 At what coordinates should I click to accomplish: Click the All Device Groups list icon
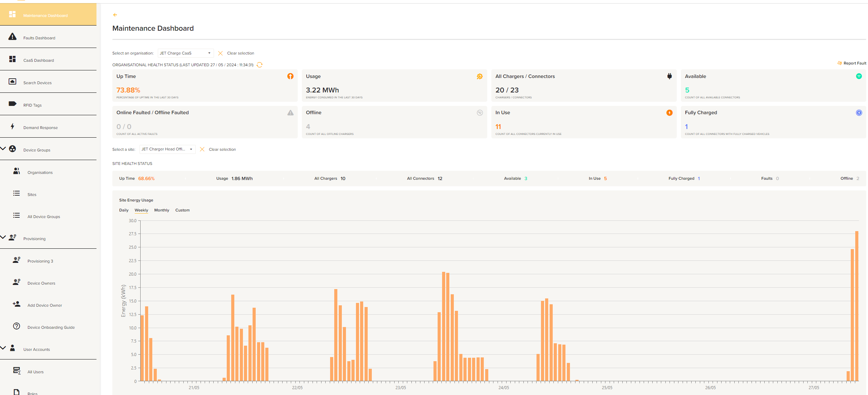coord(16,215)
